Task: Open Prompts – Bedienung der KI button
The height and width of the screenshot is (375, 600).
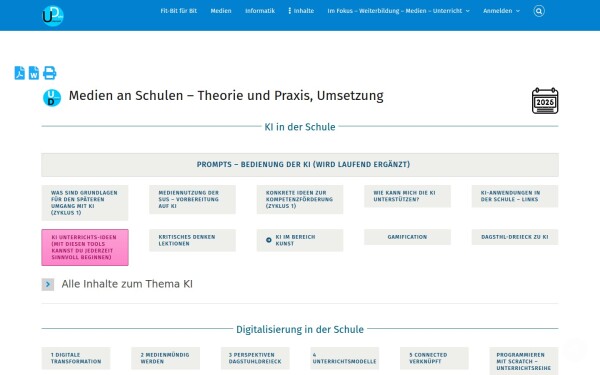Action: (300, 165)
